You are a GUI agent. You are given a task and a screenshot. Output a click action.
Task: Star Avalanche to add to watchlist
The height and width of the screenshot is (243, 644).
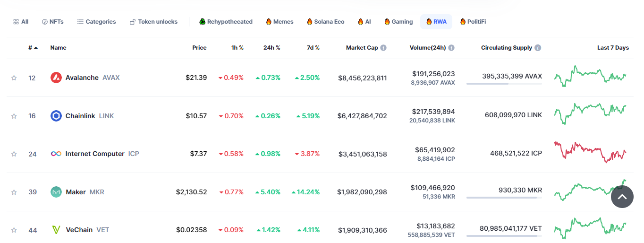[x=14, y=78]
